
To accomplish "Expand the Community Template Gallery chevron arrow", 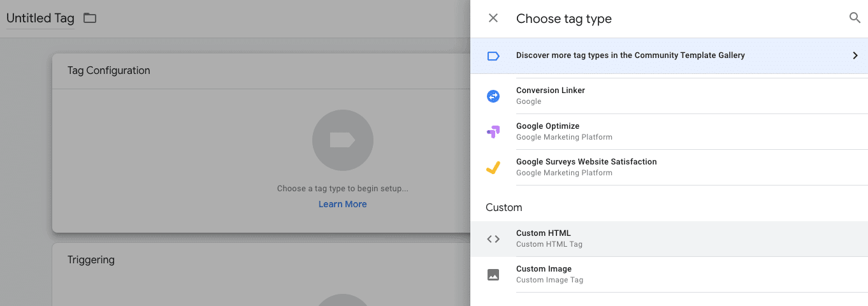I will 855,55.
